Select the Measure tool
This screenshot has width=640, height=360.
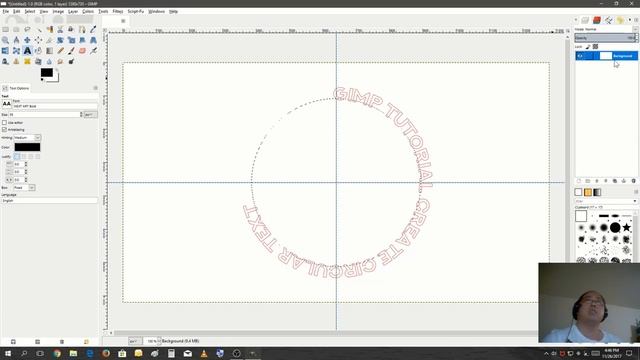tap(16, 40)
